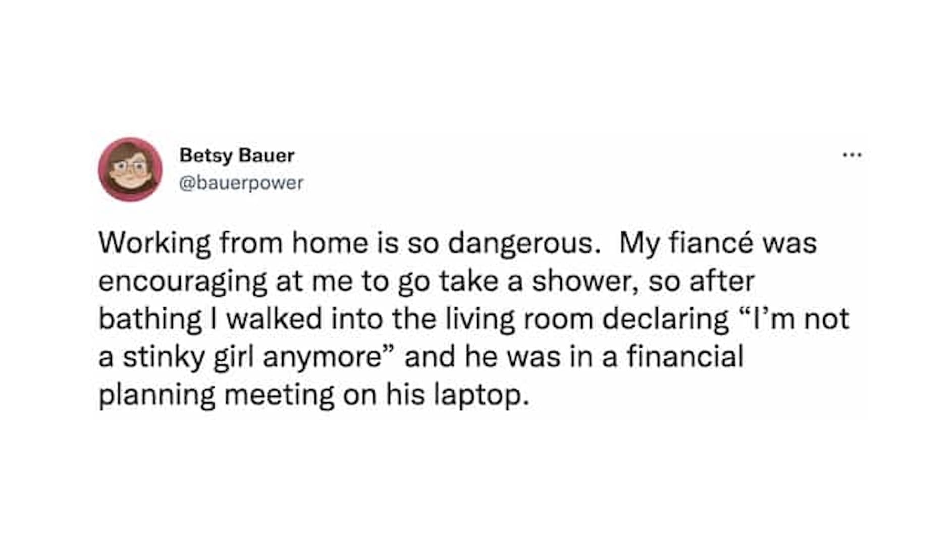Screen dimensions: 951x560
Task: Click the word "home" in the first line
Action: click(330, 243)
